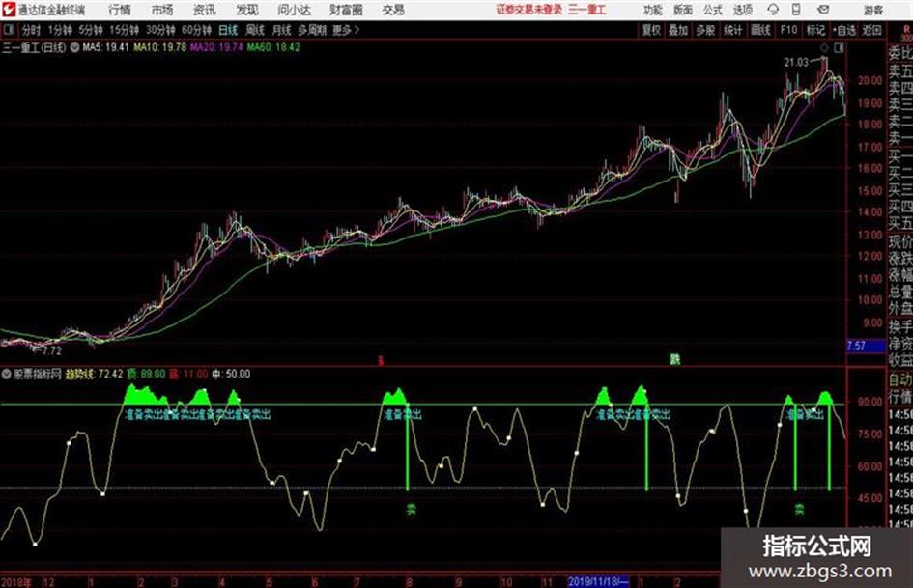Open the F10 company info button
Screen dimensions: 913x588
tap(788, 30)
